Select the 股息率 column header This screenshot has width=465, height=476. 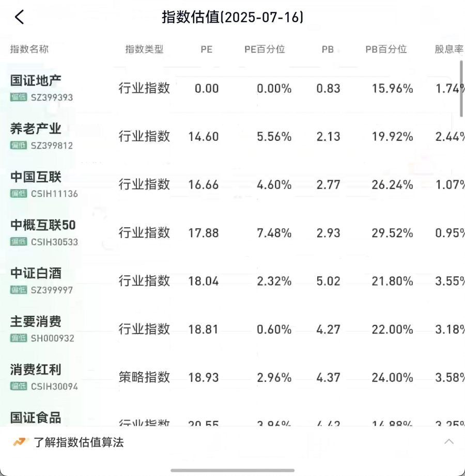[449, 49]
